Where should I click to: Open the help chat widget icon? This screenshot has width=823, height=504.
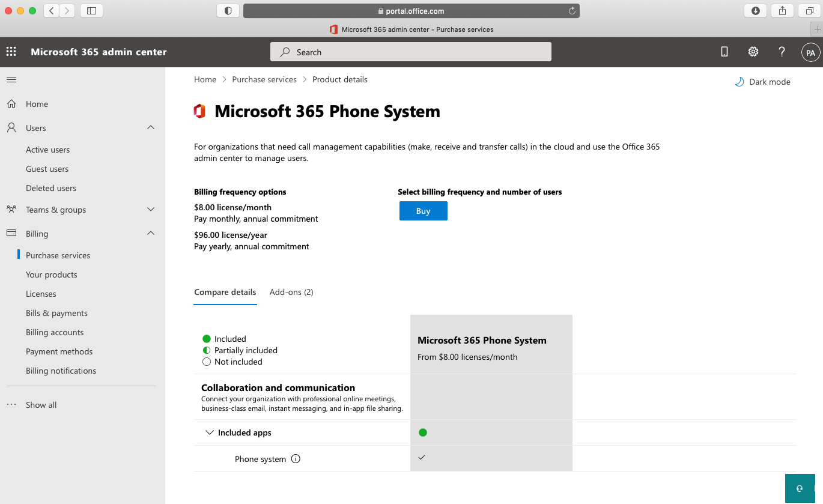point(800,488)
